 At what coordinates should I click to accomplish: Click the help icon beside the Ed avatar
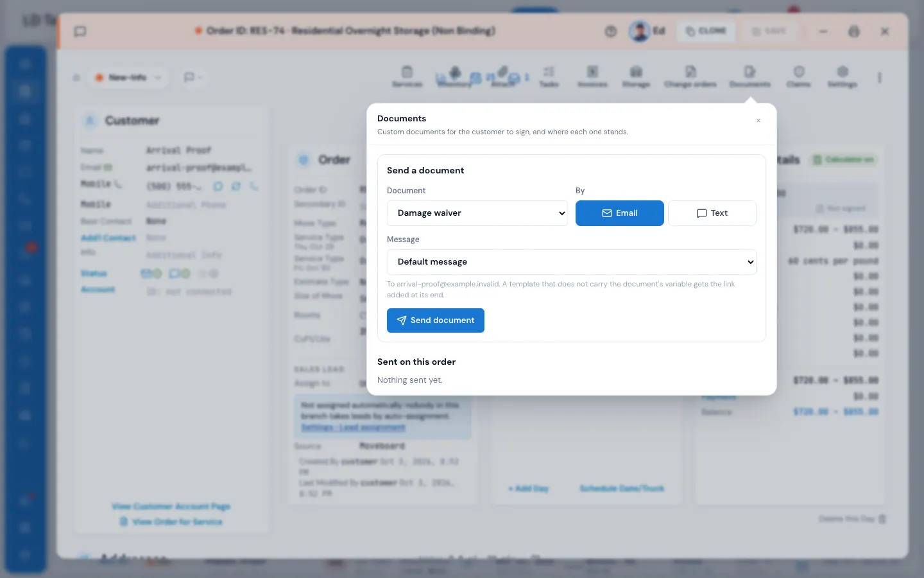611,31
